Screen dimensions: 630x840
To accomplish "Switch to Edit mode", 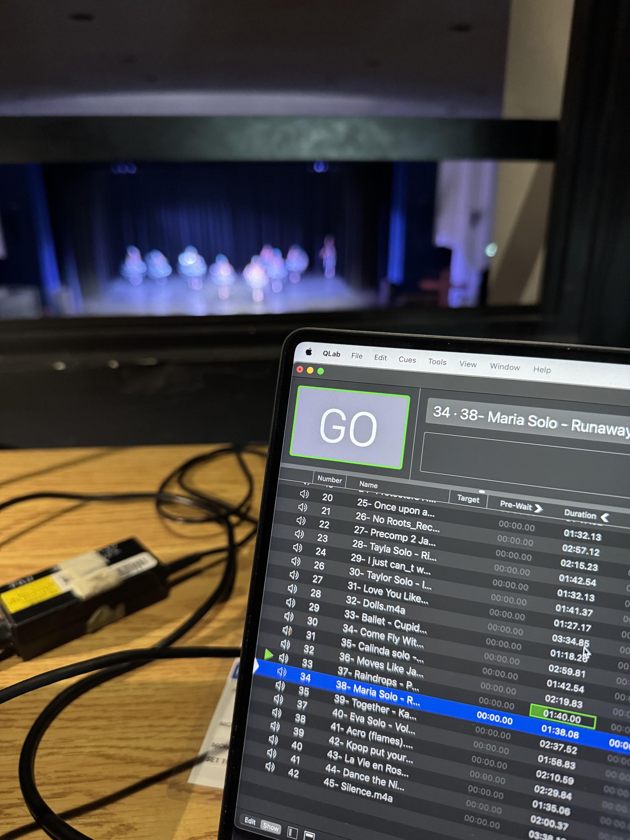I will pyautogui.click(x=250, y=821).
